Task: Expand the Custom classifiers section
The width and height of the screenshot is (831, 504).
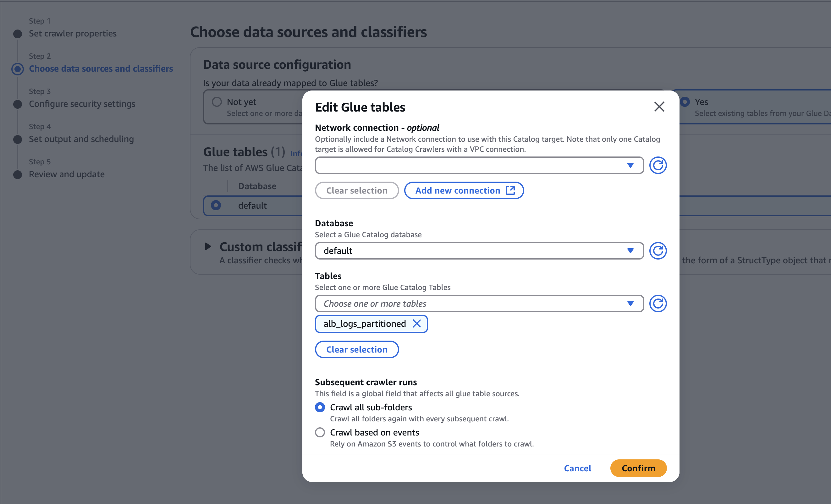Action: point(208,246)
